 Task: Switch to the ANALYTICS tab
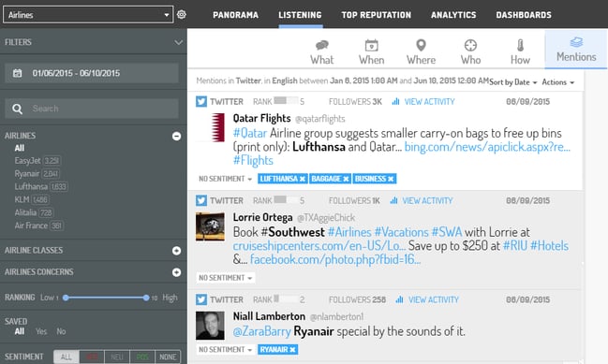(453, 15)
